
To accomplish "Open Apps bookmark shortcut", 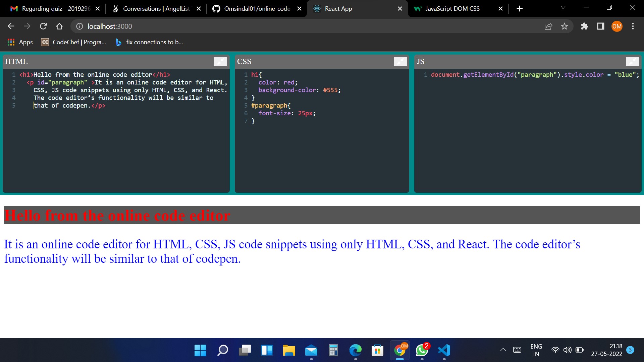I will 20,42.
